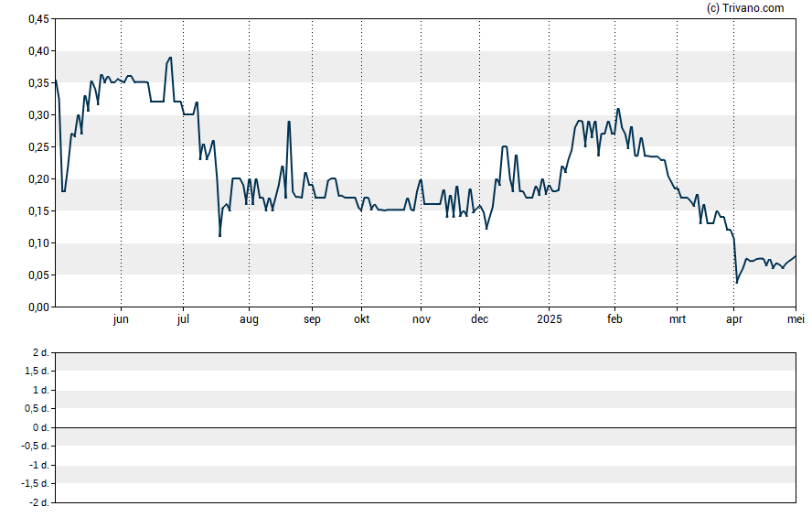Click the '1,5 d.' volume axis label
Screen dimensions: 812x517
pyautogui.click(x=37, y=371)
